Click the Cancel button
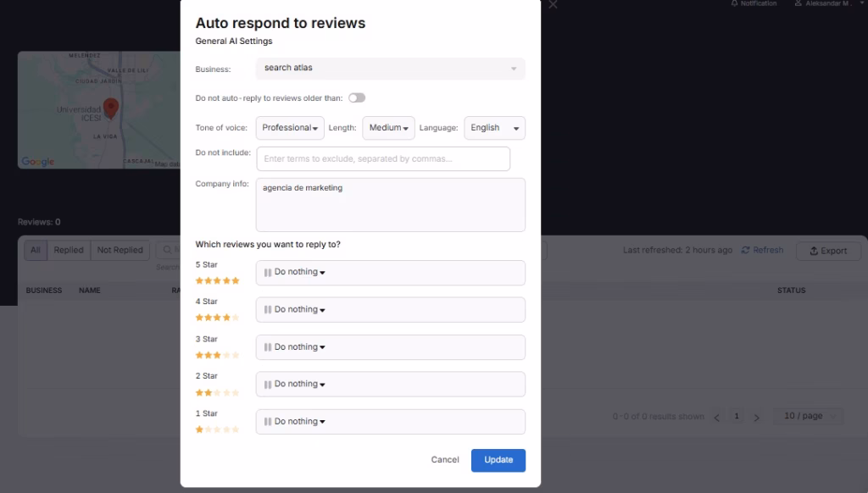Viewport: 868px width, 493px height. point(444,460)
